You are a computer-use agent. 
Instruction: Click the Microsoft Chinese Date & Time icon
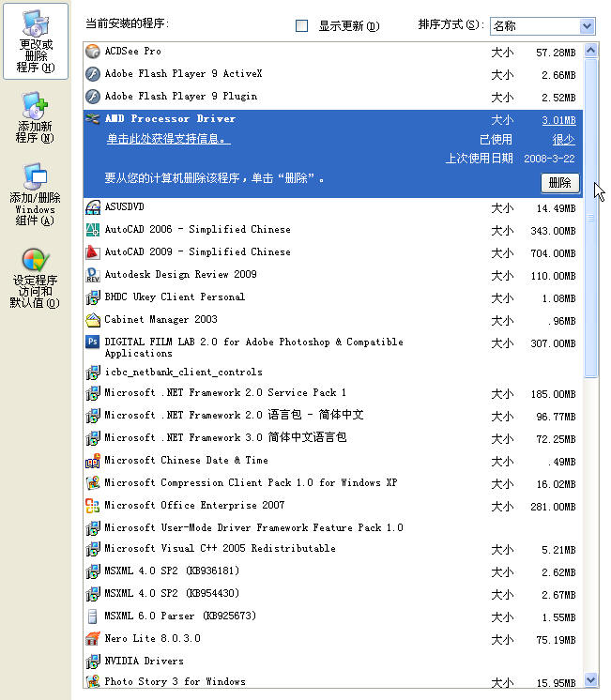pos(93,461)
